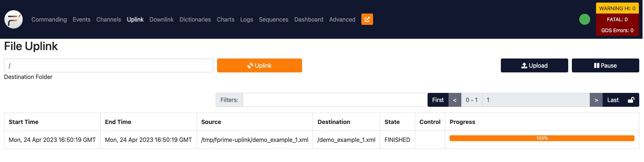Switch to the Events tab
The width and height of the screenshot is (644, 162).
pyautogui.click(x=81, y=19)
